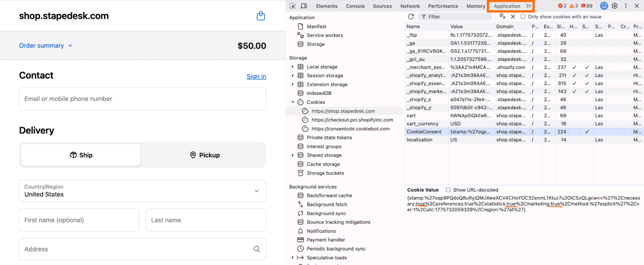
Task: Expand Local storage tree node
Action: click(x=293, y=67)
